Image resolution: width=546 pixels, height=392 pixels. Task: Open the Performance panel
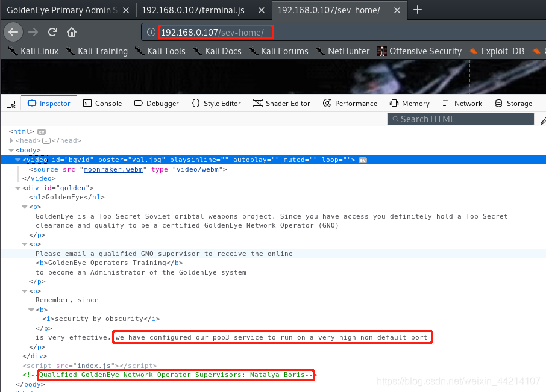click(x=350, y=104)
